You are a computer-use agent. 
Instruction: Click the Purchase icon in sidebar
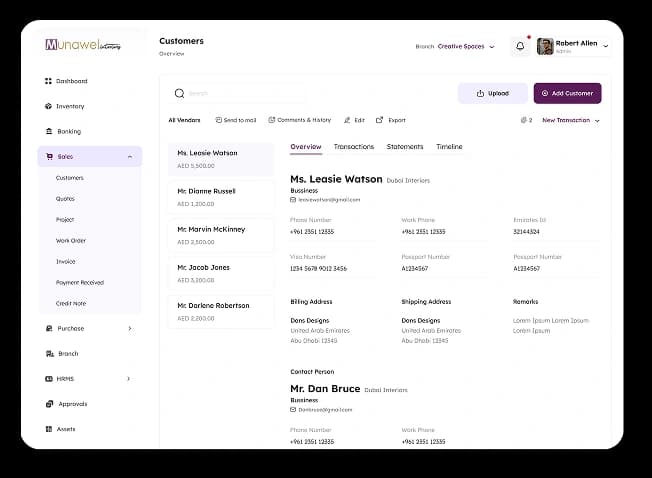(x=49, y=328)
